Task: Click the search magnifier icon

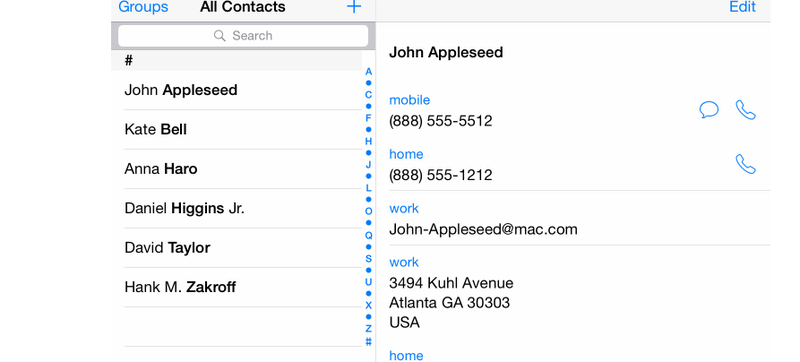Action: click(219, 36)
